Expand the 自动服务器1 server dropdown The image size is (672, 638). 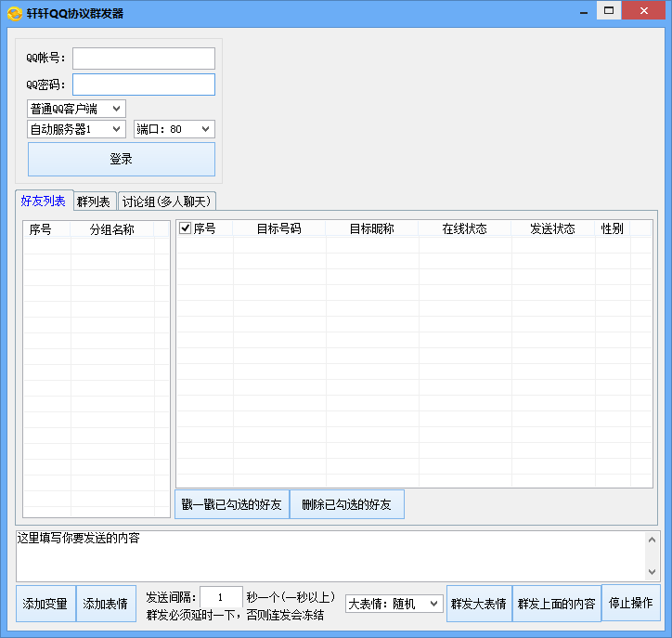[x=76, y=129]
